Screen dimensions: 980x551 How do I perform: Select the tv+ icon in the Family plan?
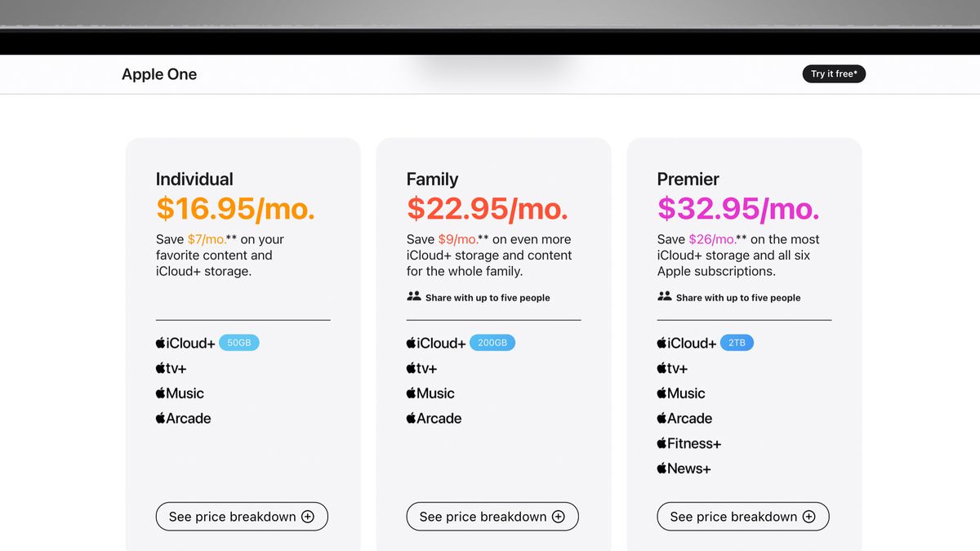pos(411,367)
